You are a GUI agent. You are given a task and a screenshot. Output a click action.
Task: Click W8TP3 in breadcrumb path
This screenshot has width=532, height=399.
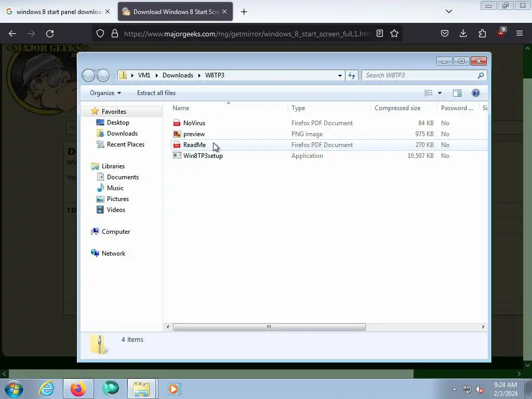tap(215, 75)
